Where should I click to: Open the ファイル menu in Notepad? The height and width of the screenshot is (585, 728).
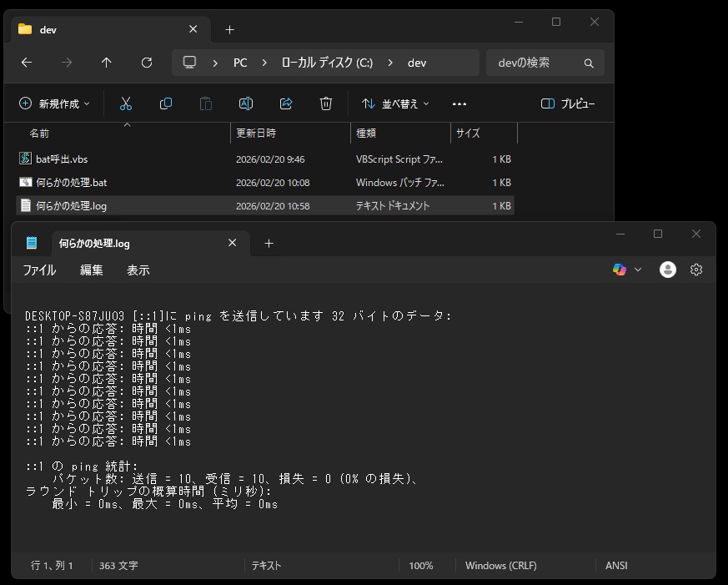pos(39,270)
